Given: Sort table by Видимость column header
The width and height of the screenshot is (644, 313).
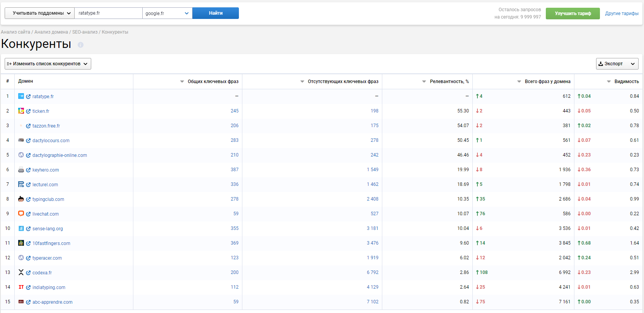Looking at the screenshot, I should pyautogui.click(x=626, y=82).
